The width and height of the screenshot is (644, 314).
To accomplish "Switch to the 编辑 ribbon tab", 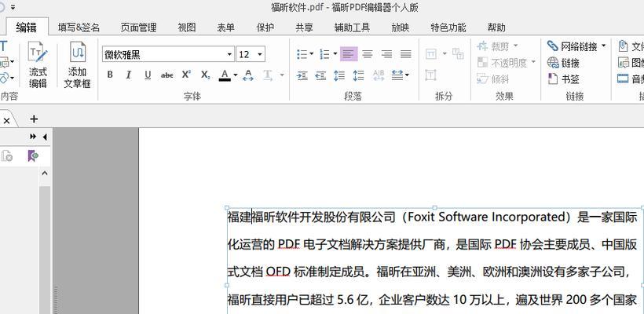I will pos(27,27).
